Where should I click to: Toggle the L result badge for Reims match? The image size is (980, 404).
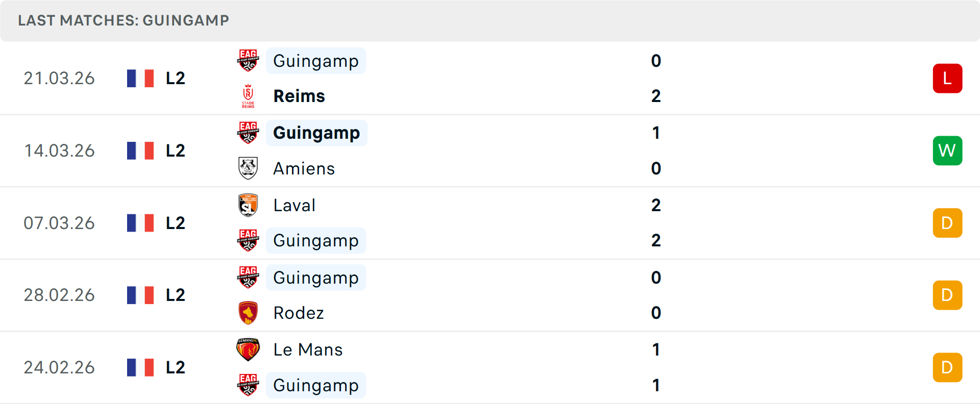click(x=947, y=78)
